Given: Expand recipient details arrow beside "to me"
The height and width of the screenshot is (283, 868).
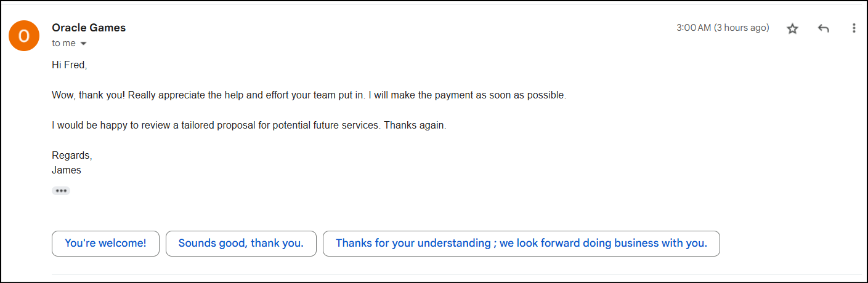Looking at the screenshot, I should (83, 44).
